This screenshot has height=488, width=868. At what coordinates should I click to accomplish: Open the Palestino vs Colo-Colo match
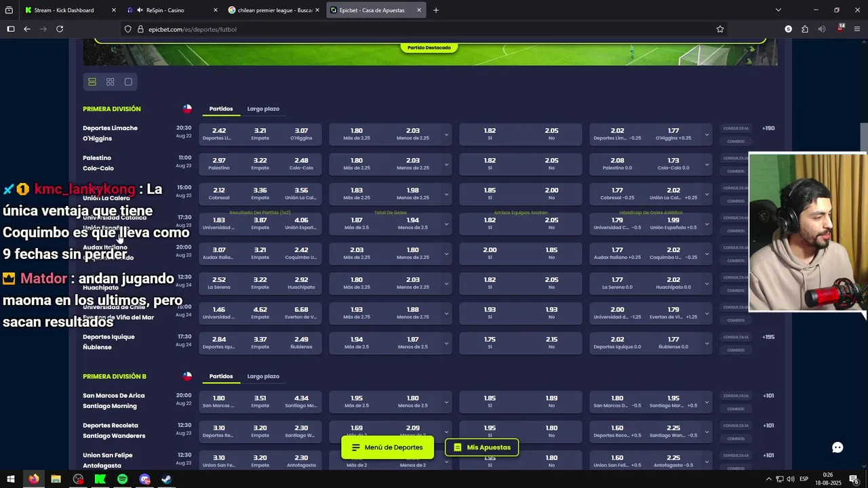(98, 163)
